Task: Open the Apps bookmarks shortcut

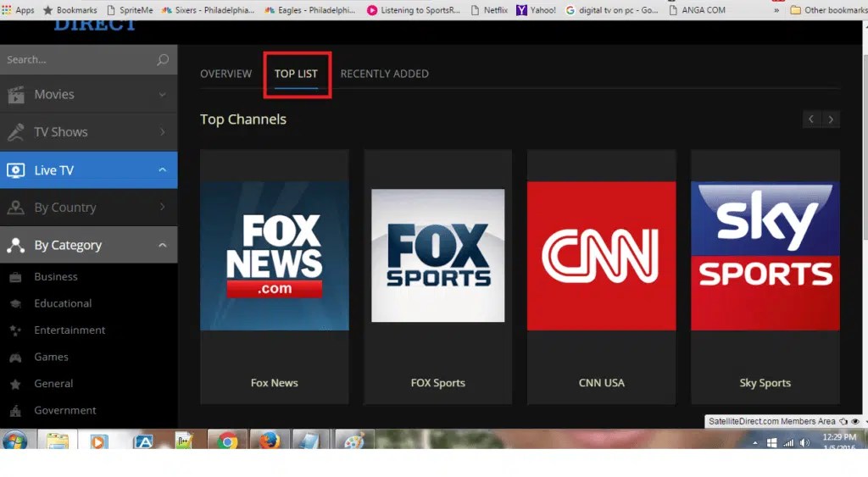Action: [x=19, y=10]
